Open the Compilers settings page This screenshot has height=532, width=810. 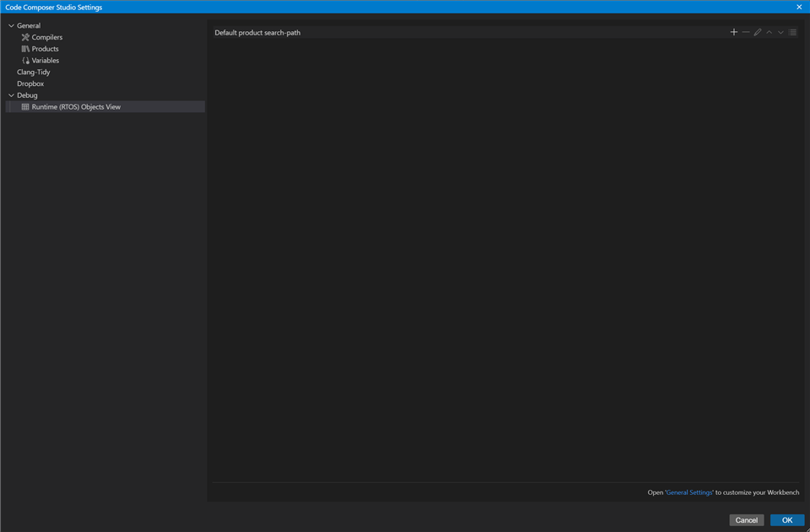(x=47, y=37)
